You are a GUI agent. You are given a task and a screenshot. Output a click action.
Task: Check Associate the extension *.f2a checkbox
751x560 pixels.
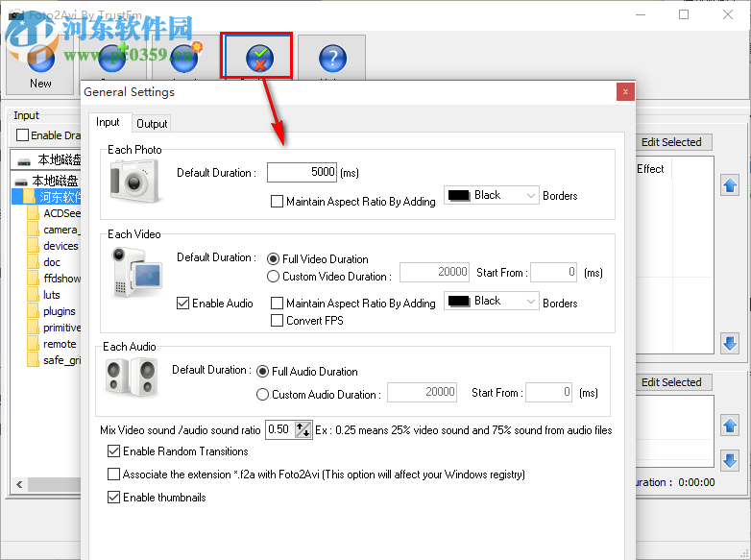[x=114, y=475]
